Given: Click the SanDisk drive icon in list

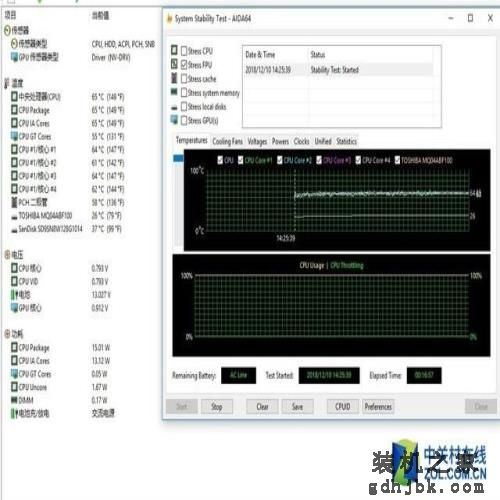Looking at the screenshot, I should pyautogui.click(x=14, y=230).
